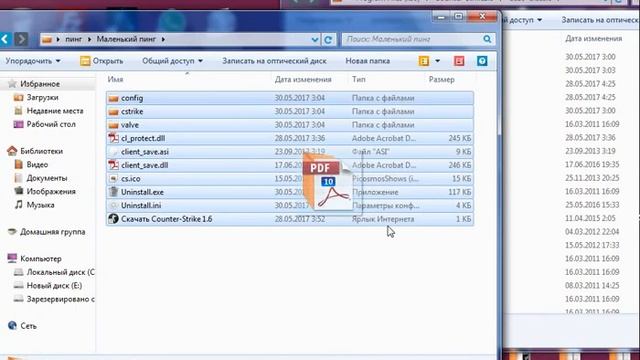Click the client_save.dll file icon
This screenshot has height=360, width=640.
[113, 165]
